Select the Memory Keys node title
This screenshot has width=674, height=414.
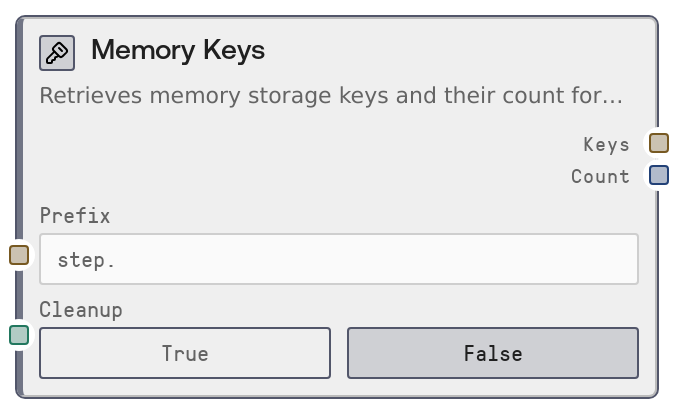click(178, 51)
